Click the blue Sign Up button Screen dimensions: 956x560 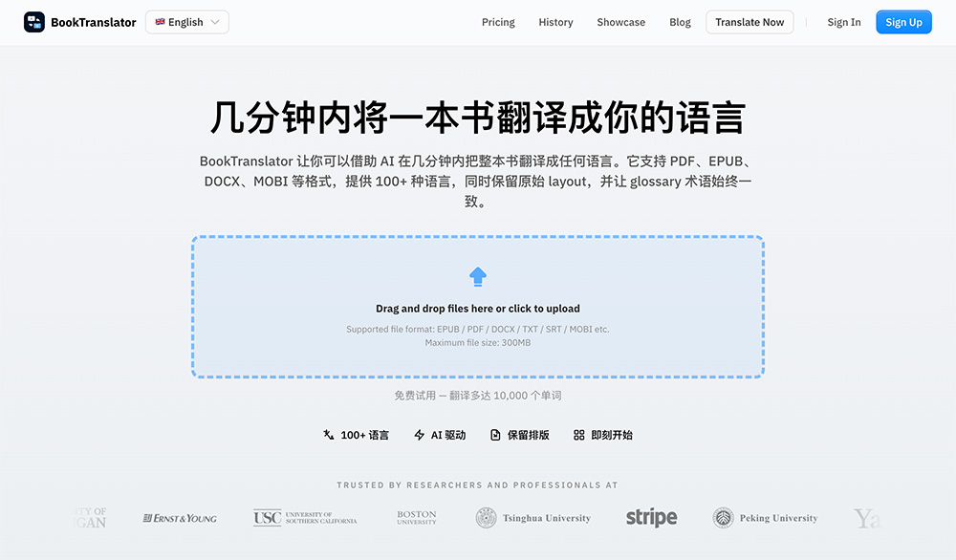[x=903, y=22]
